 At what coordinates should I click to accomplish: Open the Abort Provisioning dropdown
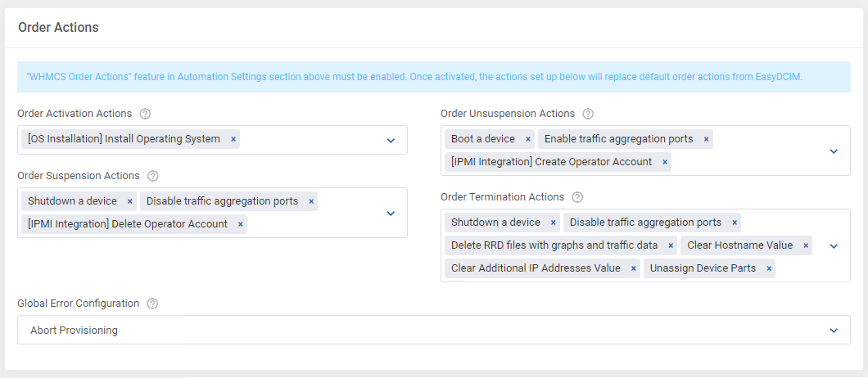coord(433,331)
